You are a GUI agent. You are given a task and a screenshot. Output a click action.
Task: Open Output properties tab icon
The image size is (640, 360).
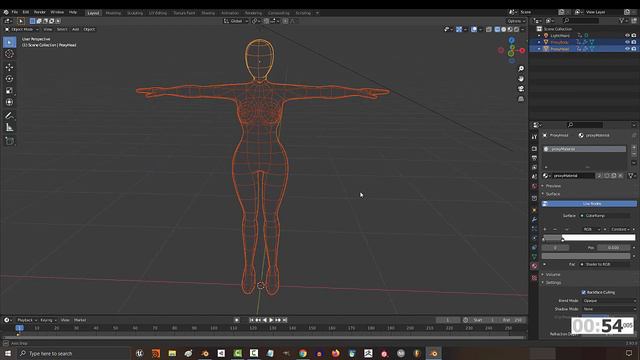click(534, 158)
